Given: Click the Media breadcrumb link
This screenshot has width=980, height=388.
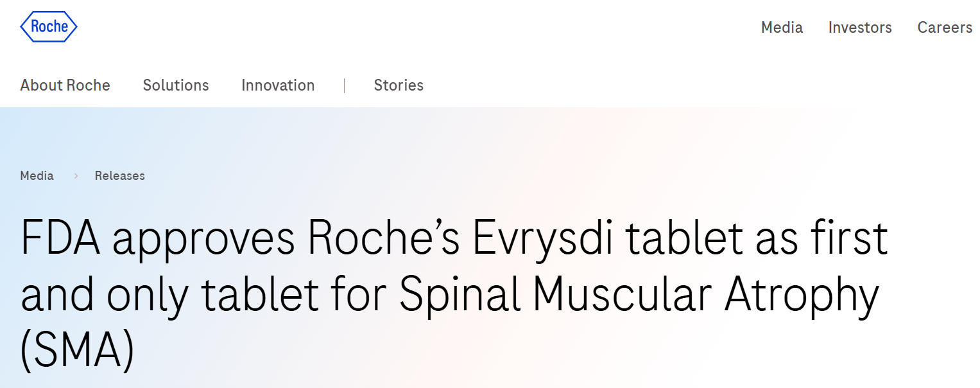Looking at the screenshot, I should coord(37,175).
